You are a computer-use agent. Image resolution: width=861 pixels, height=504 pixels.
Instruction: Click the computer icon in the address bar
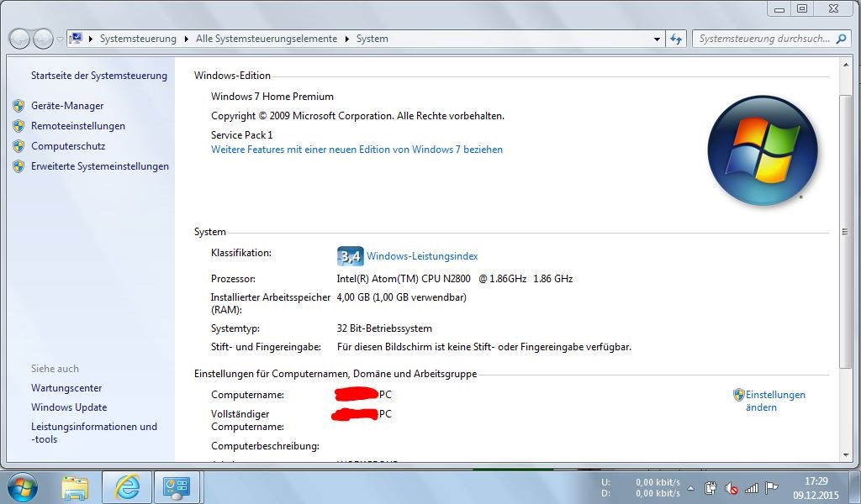coord(76,39)
